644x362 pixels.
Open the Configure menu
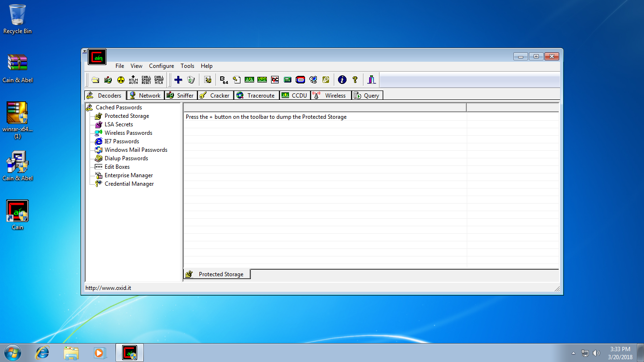(x=161, y=66)
